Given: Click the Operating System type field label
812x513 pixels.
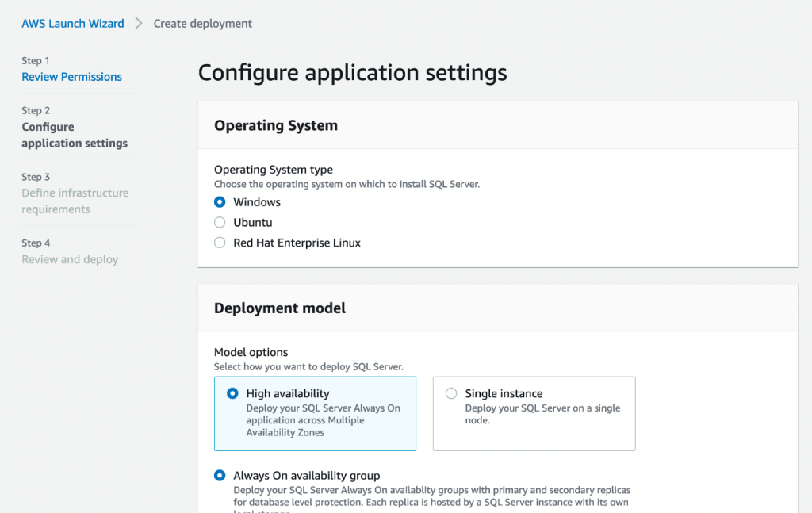Looking at the screenshot, I should 273,170.
